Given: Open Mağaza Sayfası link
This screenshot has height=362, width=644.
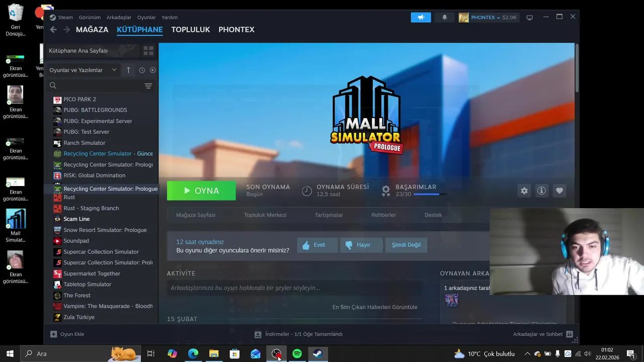Looking at the screenshot, I should point(196,215).
